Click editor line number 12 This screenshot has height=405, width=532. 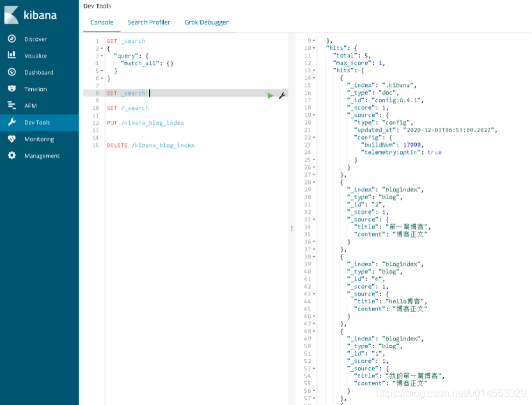tap(95, 123)
